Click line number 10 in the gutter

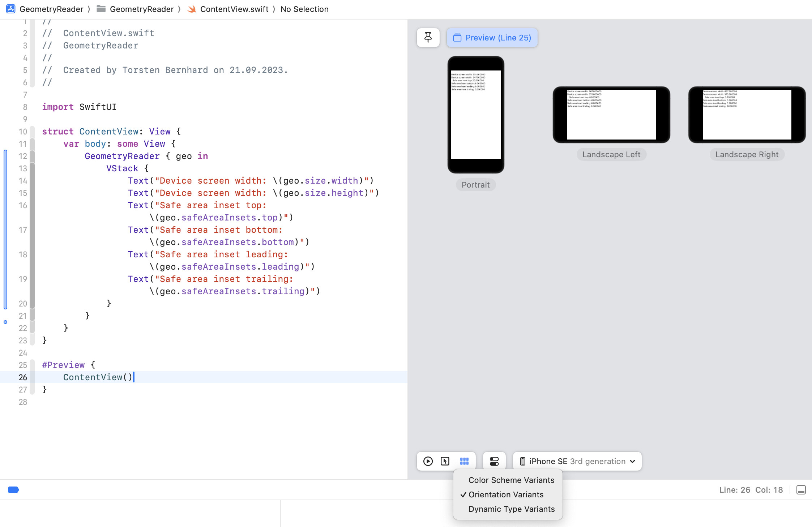pyautogui.click(x=23, y=132)
